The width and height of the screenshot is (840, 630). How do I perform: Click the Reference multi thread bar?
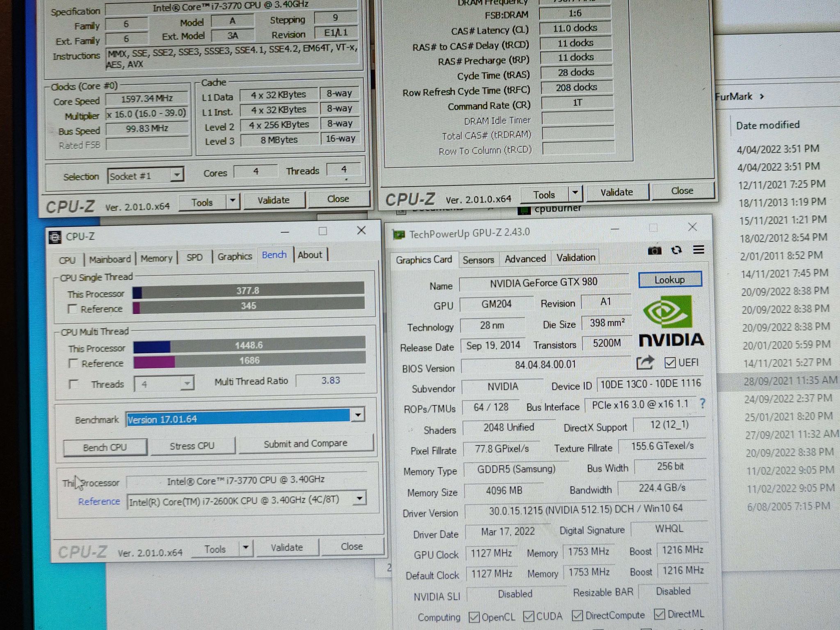pos(249,361)
